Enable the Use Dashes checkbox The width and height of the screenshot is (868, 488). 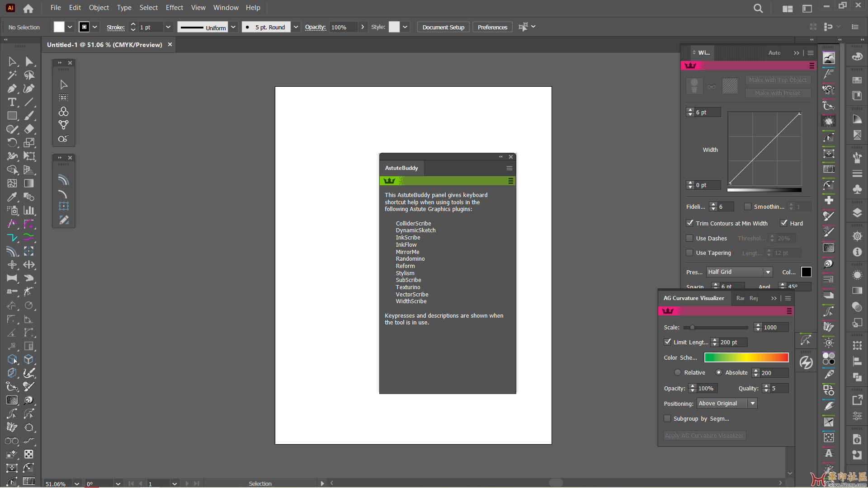pos(690,238)
